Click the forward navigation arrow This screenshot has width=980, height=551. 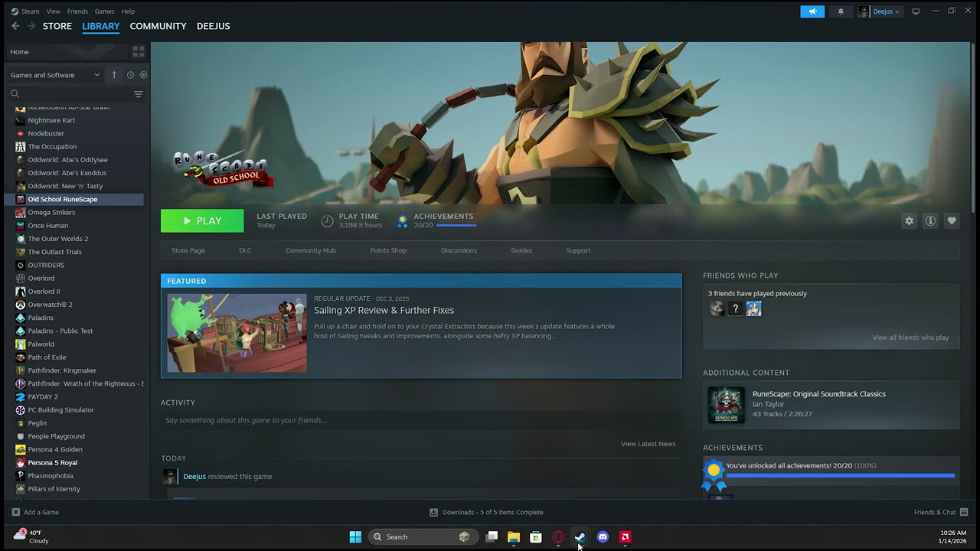pos(31,26)
